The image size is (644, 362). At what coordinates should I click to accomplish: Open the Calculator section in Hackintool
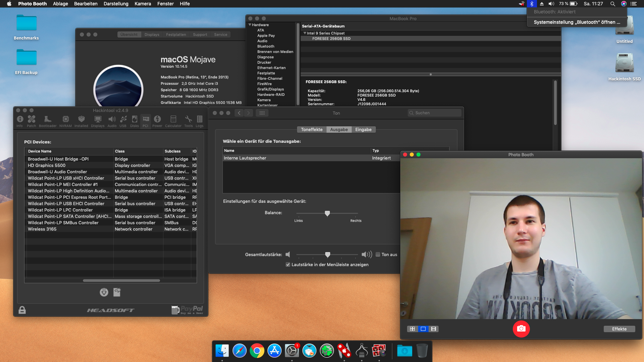pyautogui.click(x=173, y=121)
